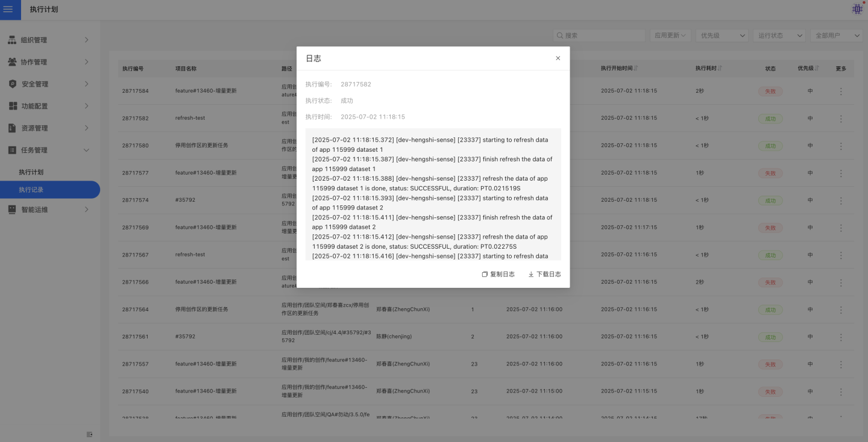This screenshot has width=868, height=442.
Task: Click the 失败 status badge of run 28717569
Action: click(x=770, y=228)
